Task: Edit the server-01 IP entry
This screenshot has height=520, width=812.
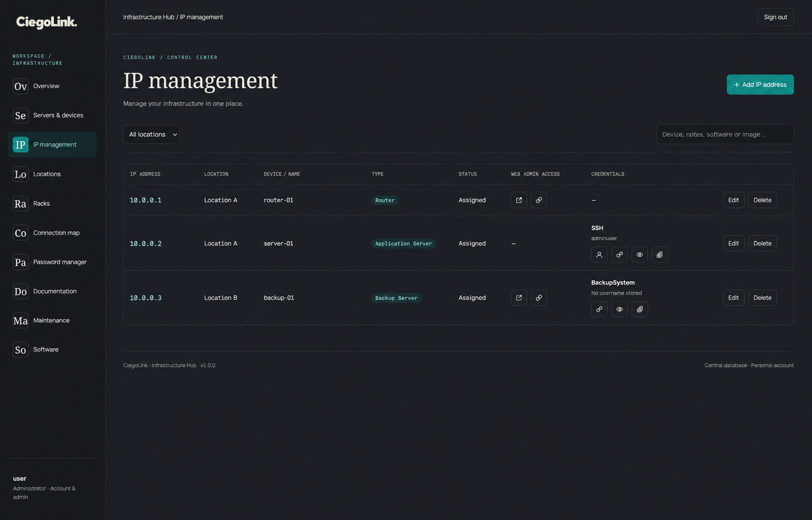Action: (733, 243)
